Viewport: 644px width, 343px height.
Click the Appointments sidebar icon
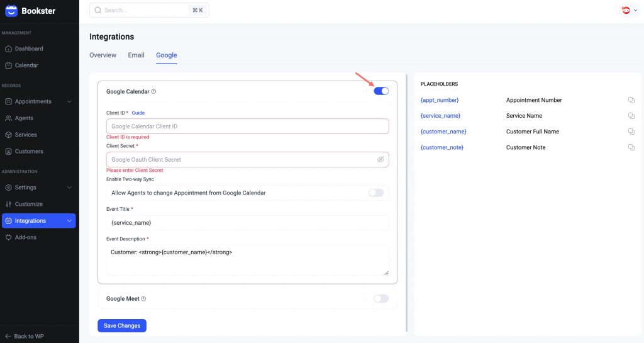pos(8,101)
